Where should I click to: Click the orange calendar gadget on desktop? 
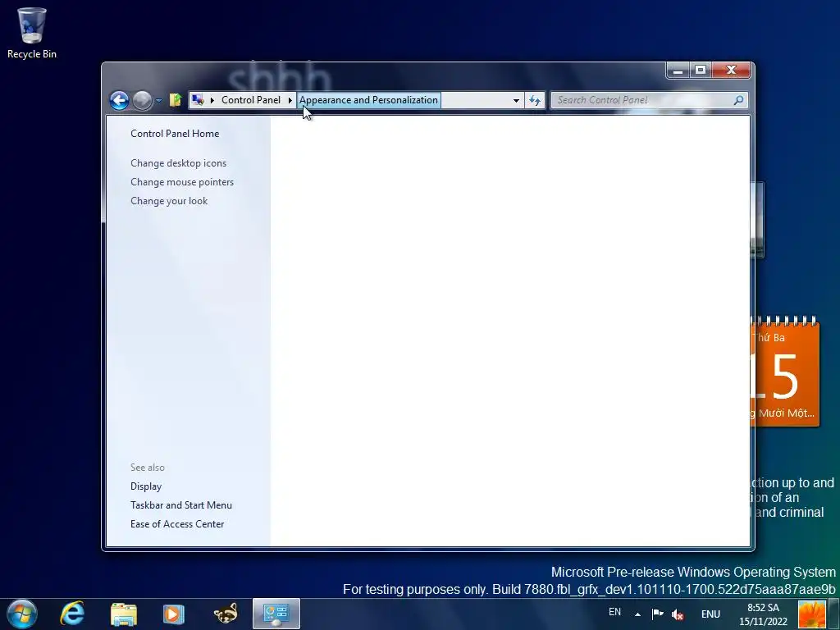click(785, 372)
